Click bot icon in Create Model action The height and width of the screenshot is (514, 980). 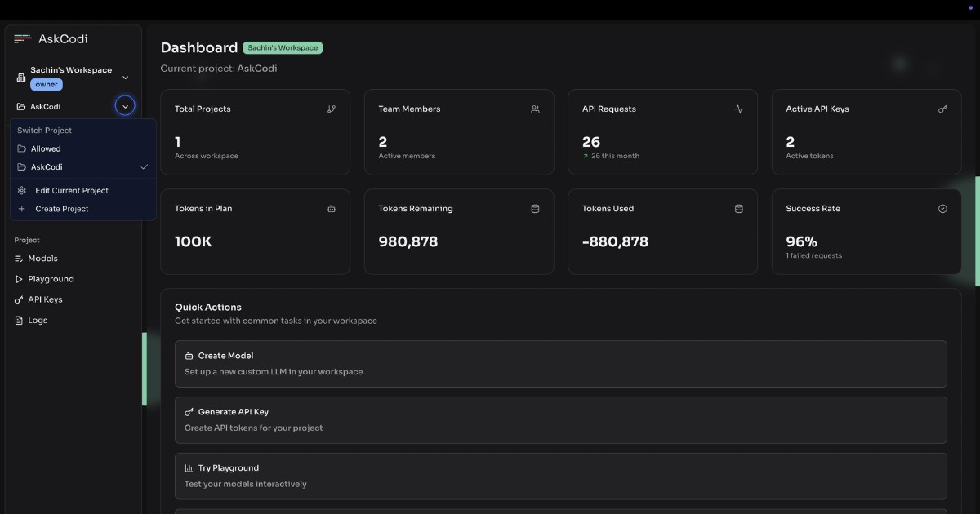(189, 356)
